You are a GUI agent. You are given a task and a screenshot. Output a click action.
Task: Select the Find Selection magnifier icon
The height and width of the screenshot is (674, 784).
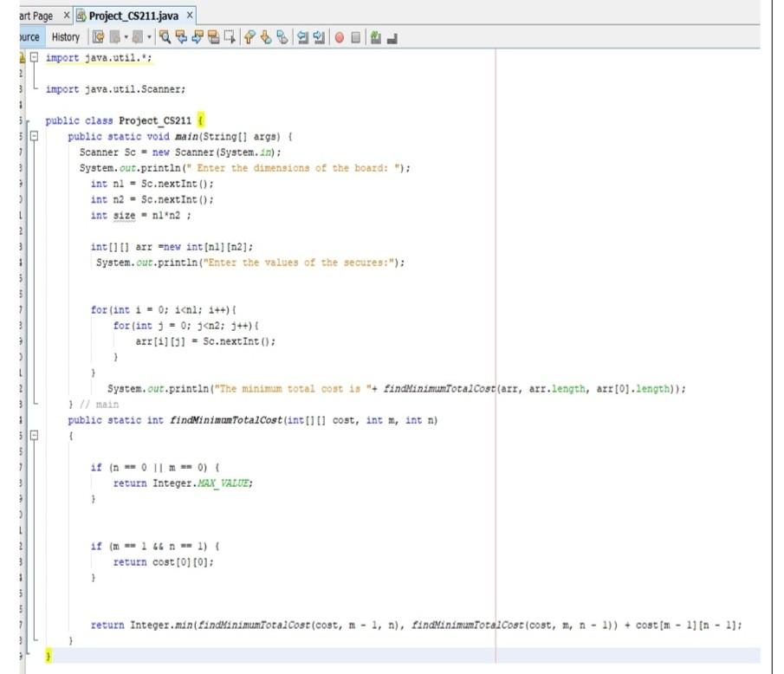(165, 37)
